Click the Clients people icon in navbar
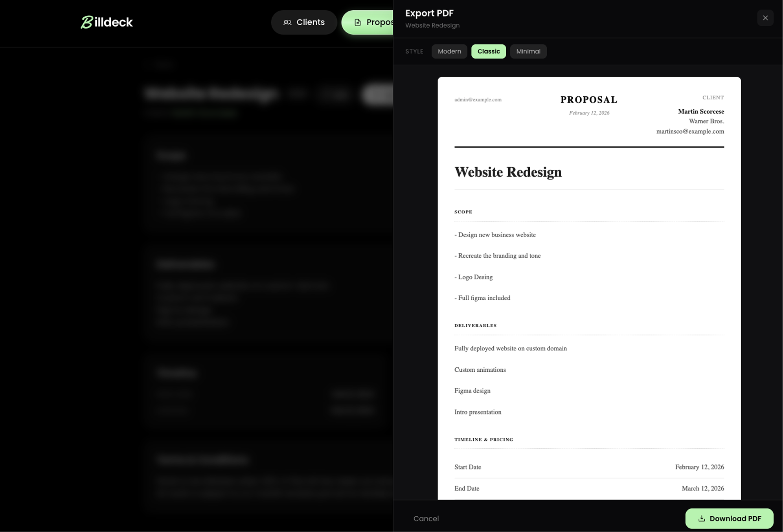Image resolution: width=783 pixels, height=532 pixels. point(287,22)
